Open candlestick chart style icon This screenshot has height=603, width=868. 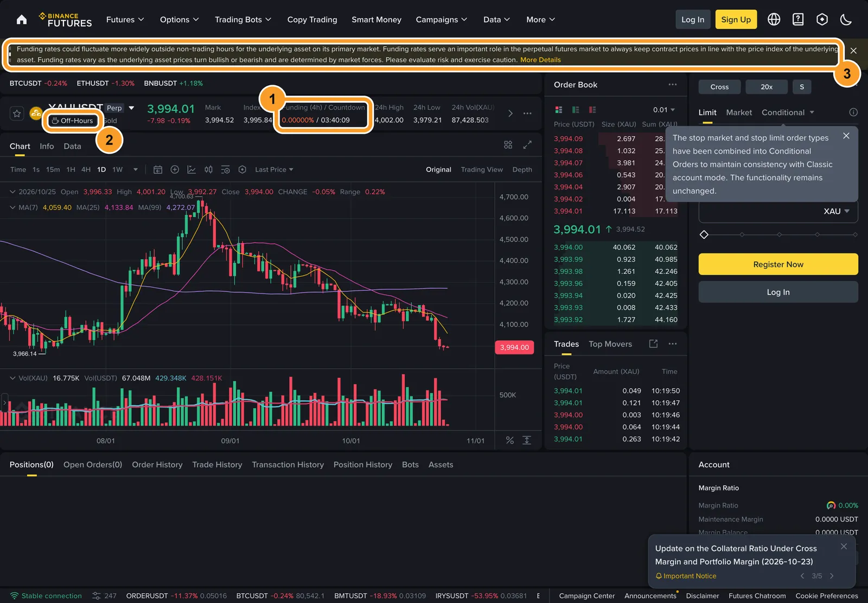pyautogui.click(x=208, y=169)
